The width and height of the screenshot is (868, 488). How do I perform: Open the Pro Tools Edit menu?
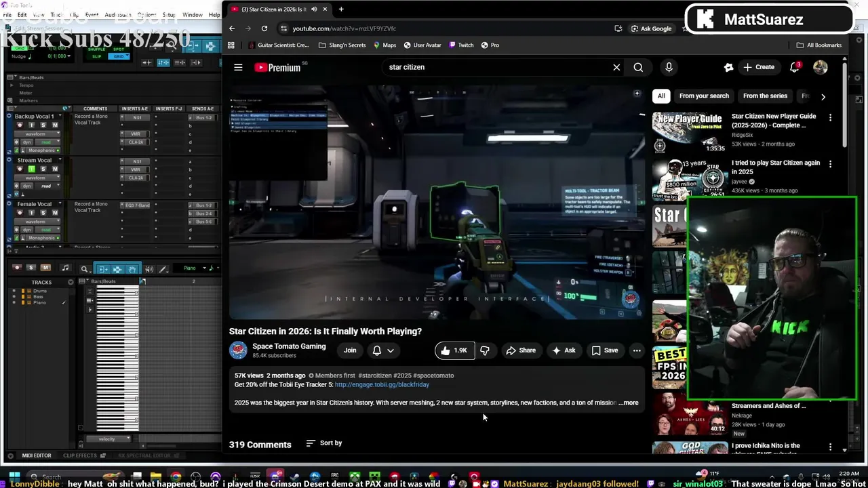click(x=22, y=15)
